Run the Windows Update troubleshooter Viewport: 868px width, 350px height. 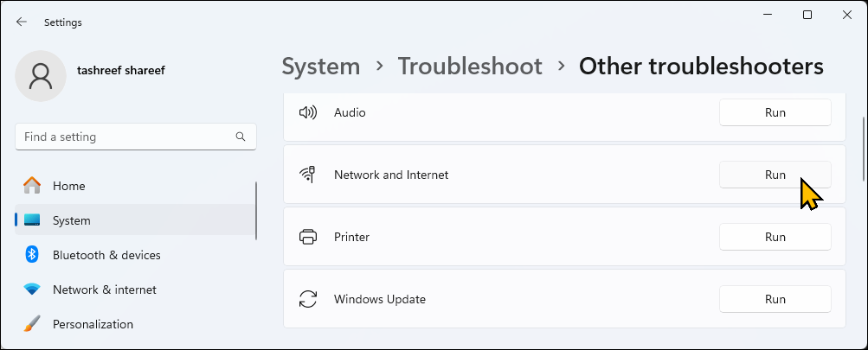[775, 299]
